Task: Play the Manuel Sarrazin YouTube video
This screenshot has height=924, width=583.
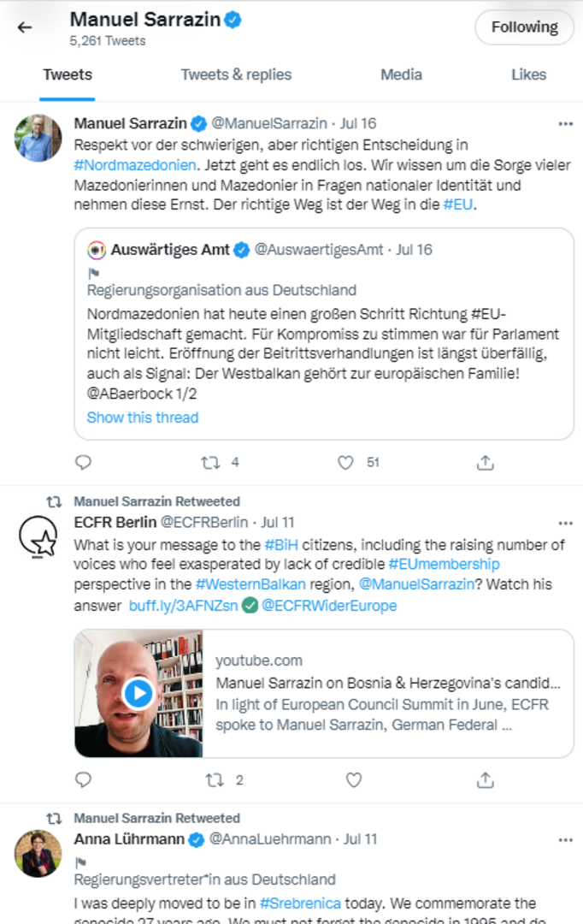Action: tap(138, 693)
